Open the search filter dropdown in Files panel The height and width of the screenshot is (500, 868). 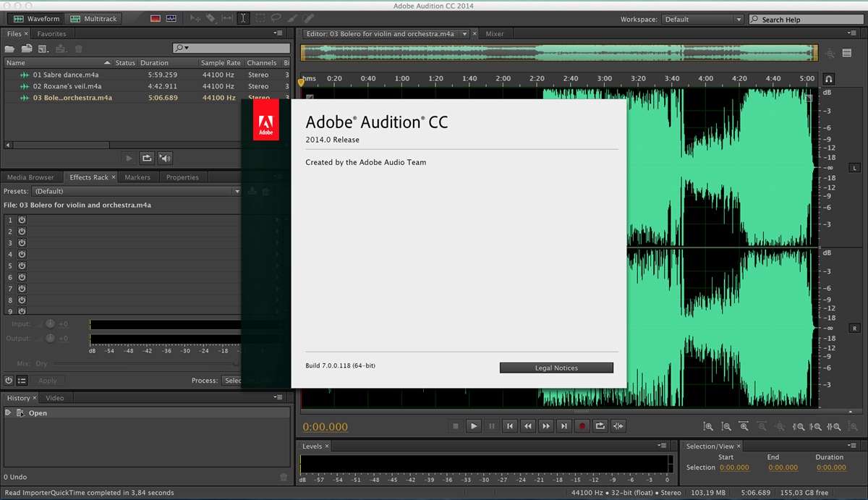pyautogui.click(x=181, y=48)
